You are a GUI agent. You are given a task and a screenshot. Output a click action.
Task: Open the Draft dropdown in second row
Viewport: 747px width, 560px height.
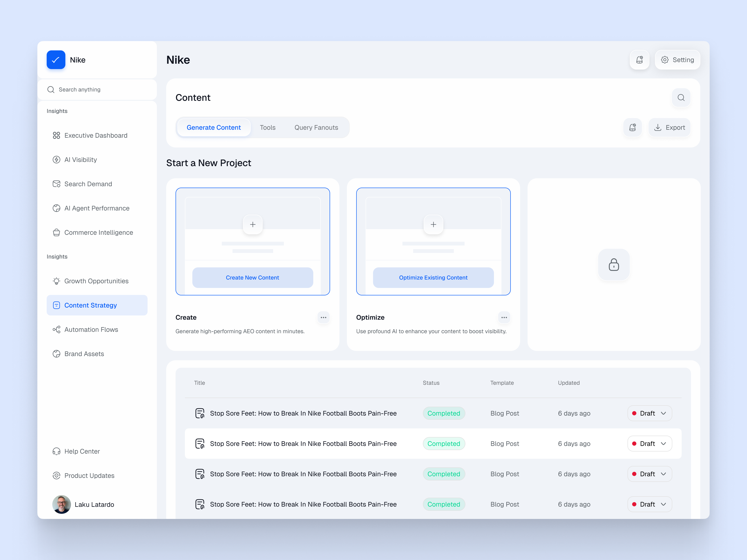click(649, 444)
